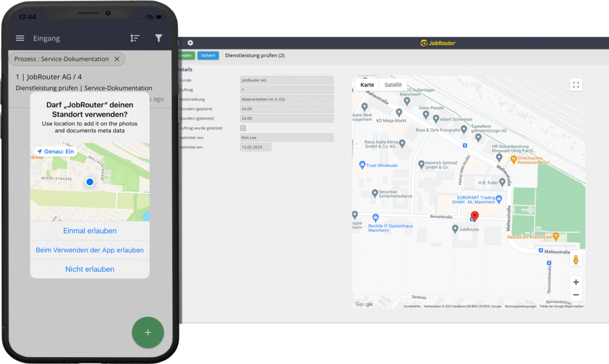Image resolution: width=609 pixels, height=364 pixels.
Task: Click the HR Steuerberatung place pin
Action: 499,157
